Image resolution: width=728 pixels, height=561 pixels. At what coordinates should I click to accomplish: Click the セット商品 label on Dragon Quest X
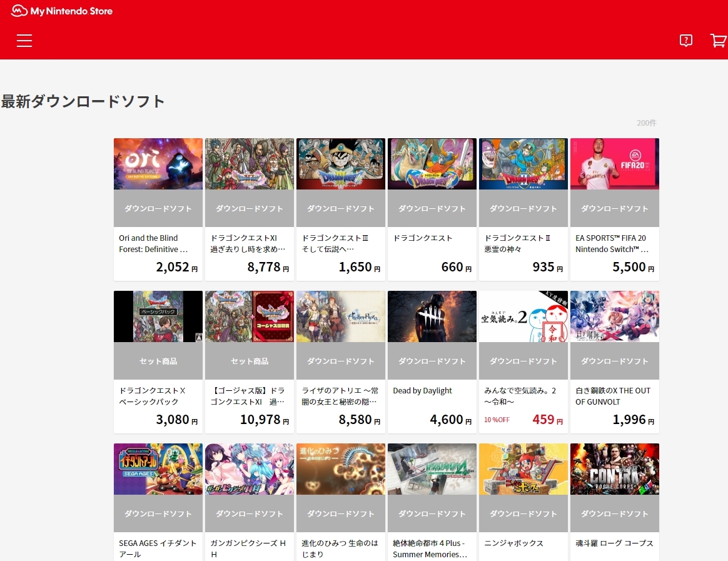(158, 361)
